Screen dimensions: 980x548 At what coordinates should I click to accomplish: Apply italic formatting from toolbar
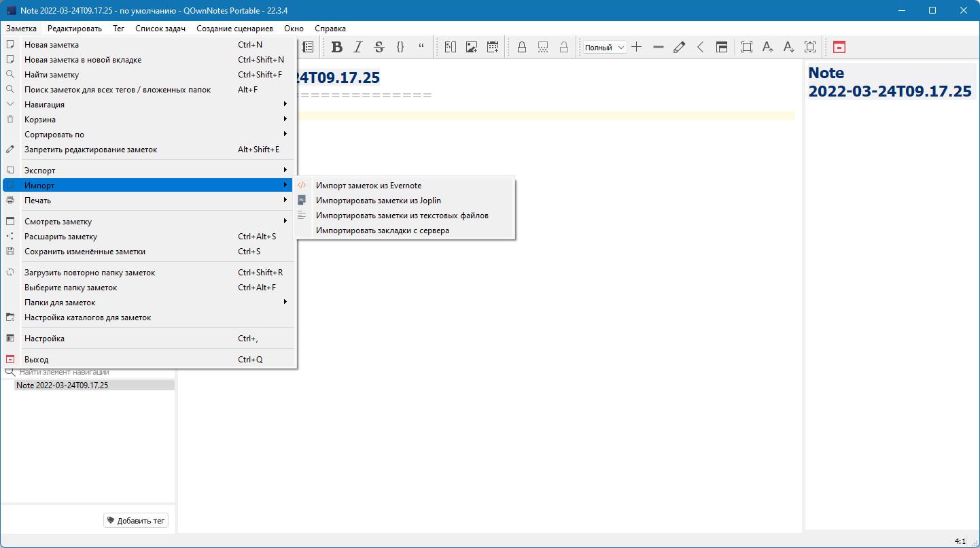(357, 47)
